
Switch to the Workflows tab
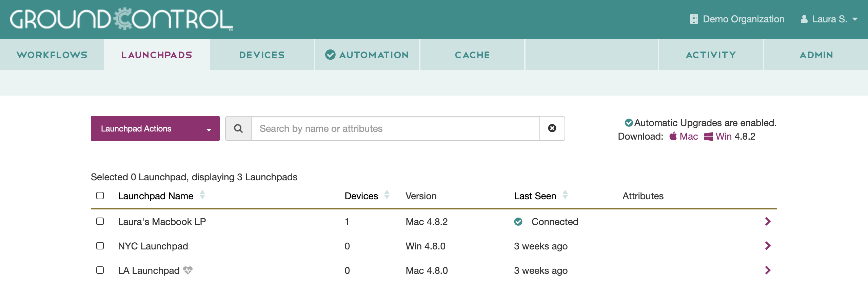[52, 55]
